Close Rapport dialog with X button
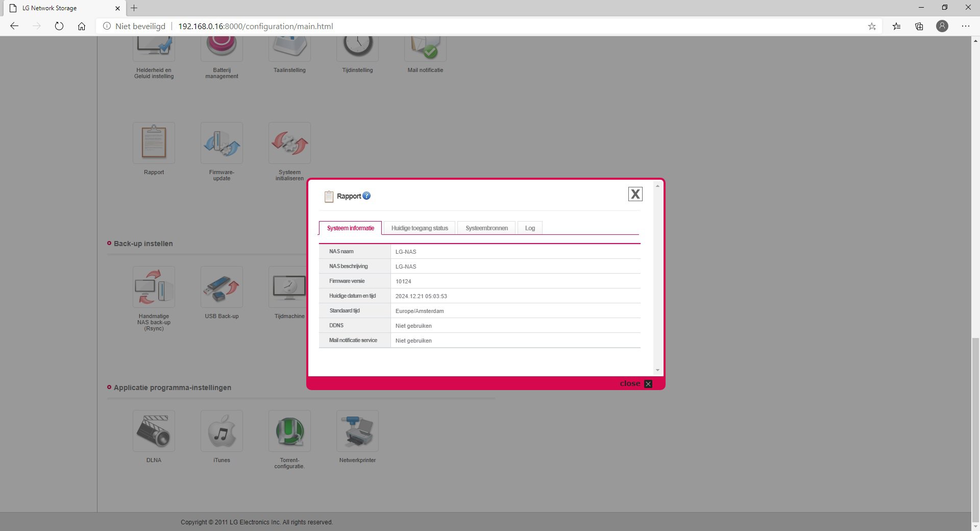 [635, 194]
